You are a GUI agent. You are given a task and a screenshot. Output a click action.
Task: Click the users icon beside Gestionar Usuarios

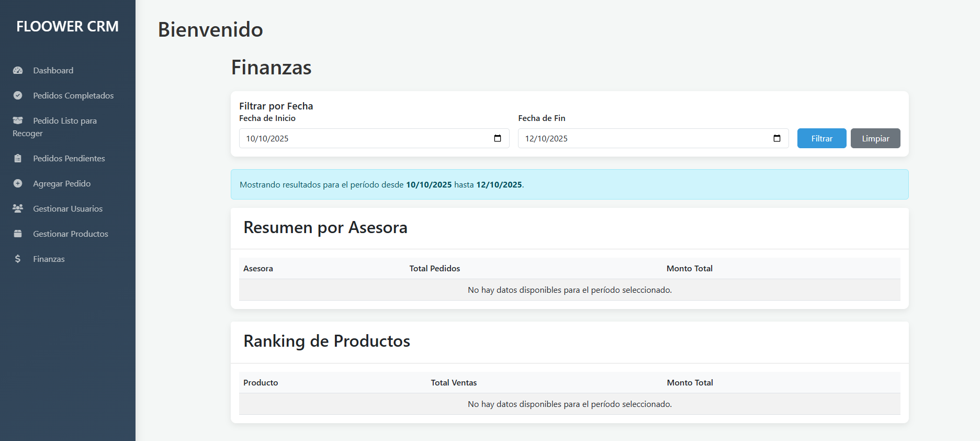pyautogui.click(x=18, y=208)
